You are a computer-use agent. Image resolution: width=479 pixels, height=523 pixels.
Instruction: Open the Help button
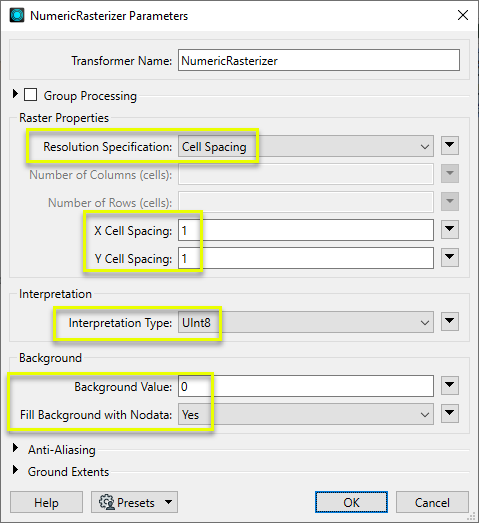tap(46, 502)
